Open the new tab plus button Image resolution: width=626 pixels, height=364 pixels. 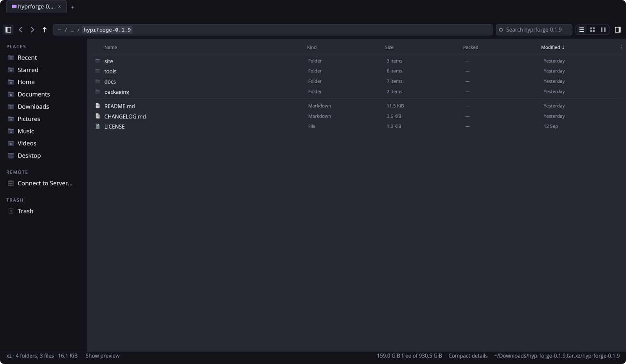tap(72, 7)
